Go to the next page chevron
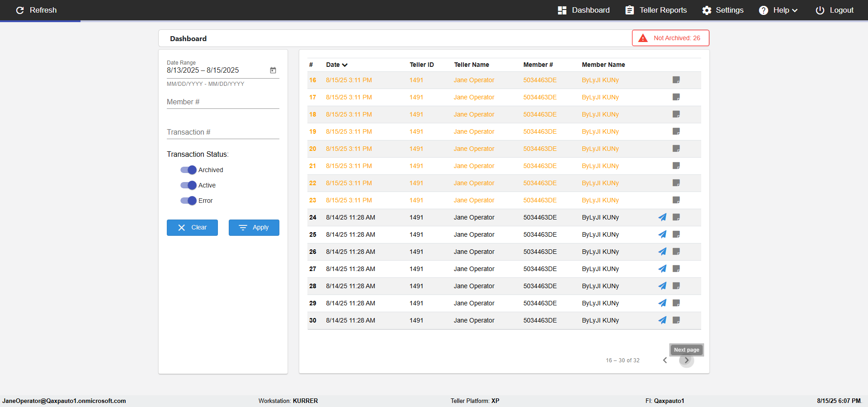 pos(686,360)
